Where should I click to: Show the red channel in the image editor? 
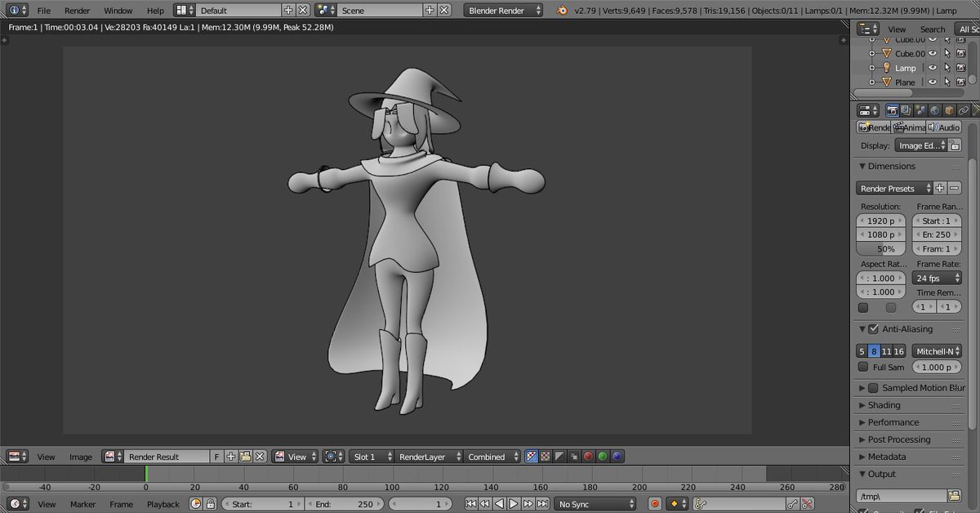[589, 456]
